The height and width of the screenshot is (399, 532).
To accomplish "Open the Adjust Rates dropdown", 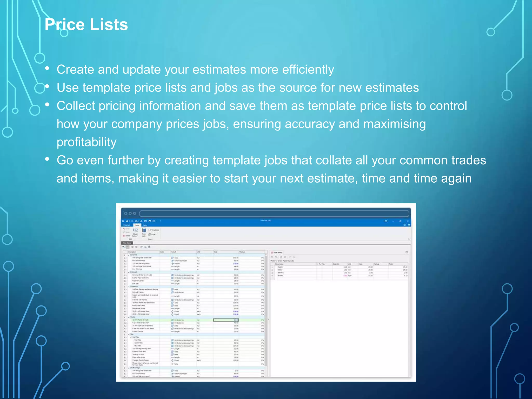I will tap(135, 232).
